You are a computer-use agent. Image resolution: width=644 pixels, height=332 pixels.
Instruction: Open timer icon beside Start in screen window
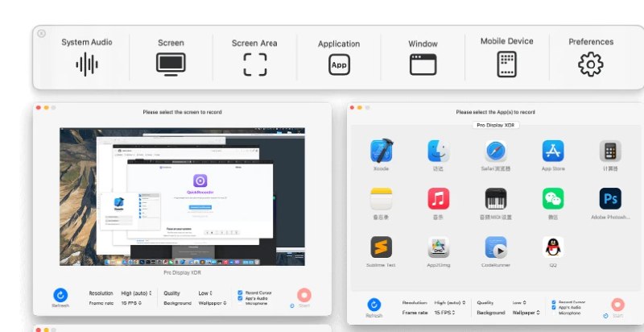click(292, 305)
